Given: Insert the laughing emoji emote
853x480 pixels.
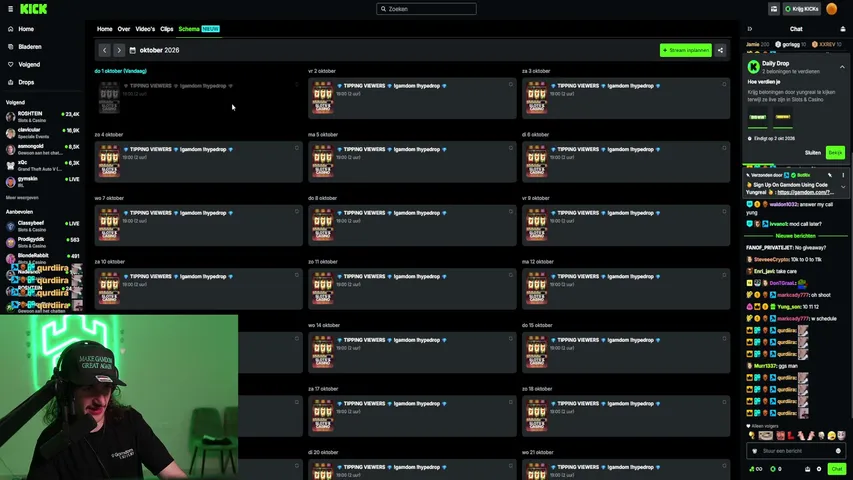Looking at the screenshot, I should point(831,435).
